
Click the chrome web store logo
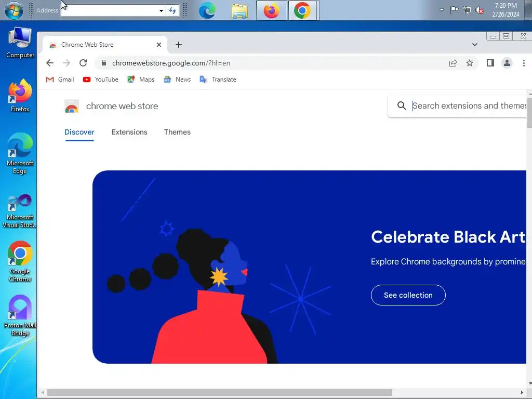[x=111, y=106]
